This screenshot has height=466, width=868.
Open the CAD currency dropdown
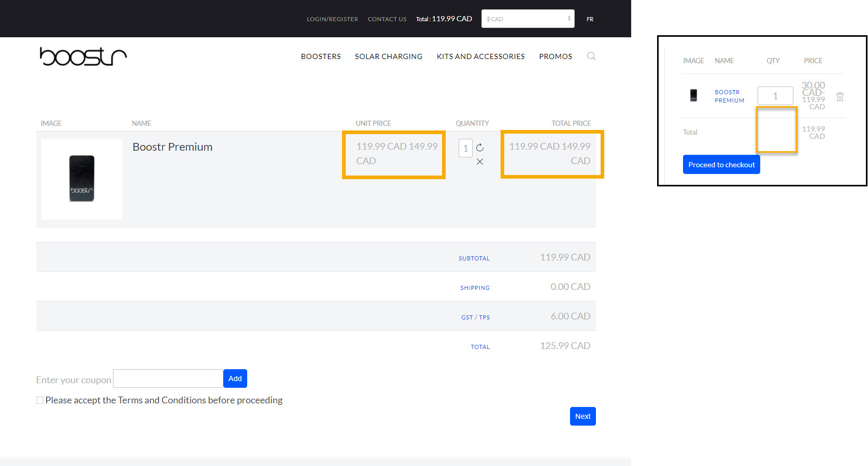pyautogui.click(x=528, y=19)
